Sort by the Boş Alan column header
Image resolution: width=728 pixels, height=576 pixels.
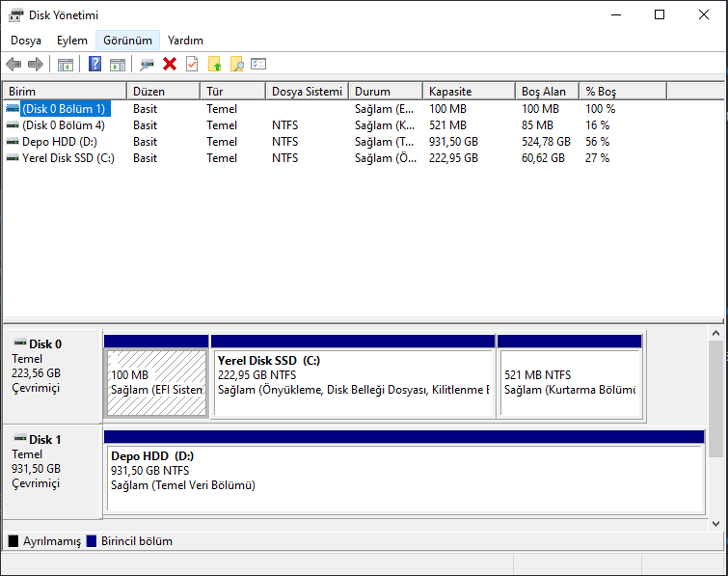547,92
